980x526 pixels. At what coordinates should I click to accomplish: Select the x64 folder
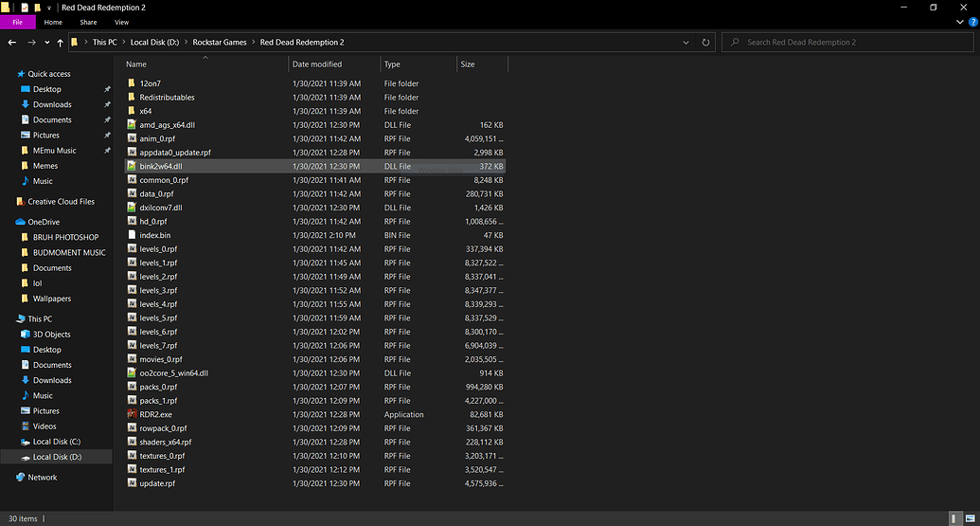[315, 111]
